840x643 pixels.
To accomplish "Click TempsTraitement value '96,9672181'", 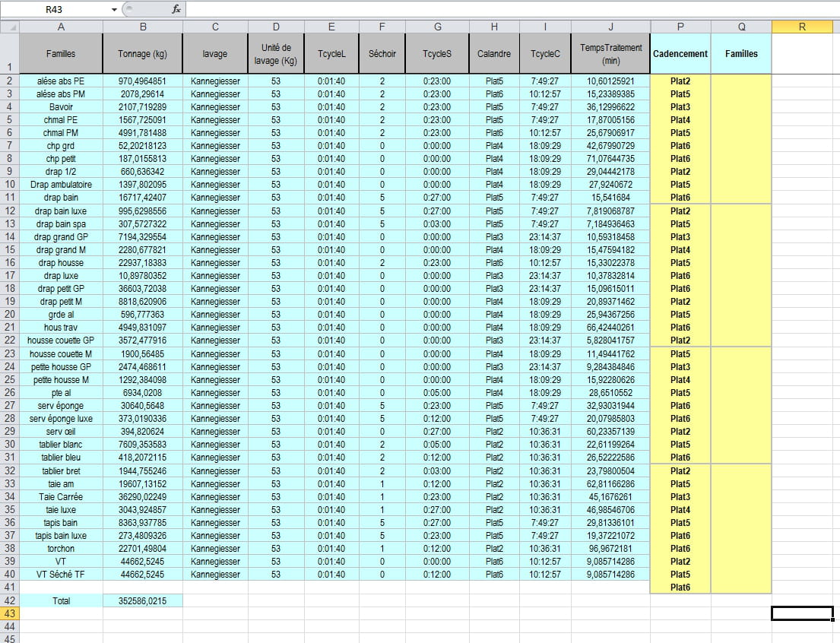I will click(x=610, y=548).
